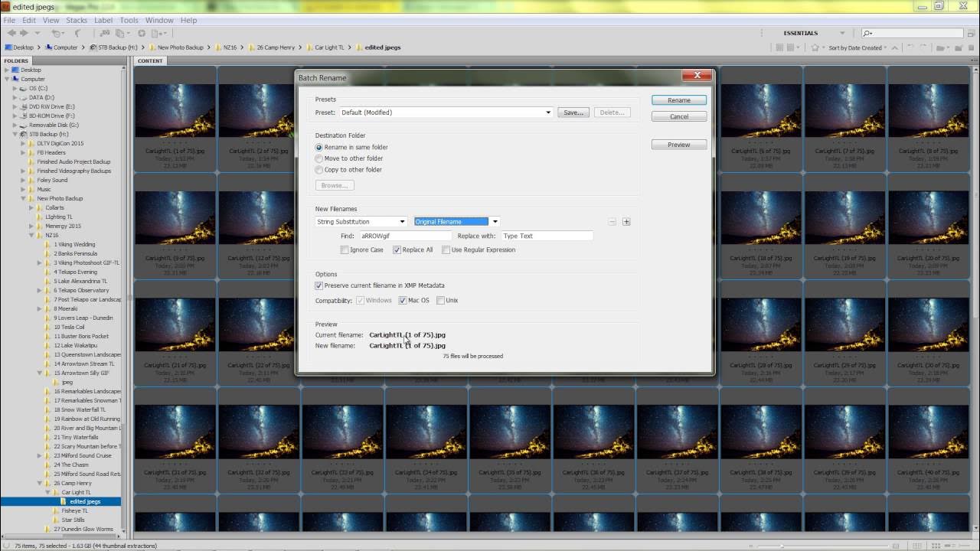This screenshot has height=551, width=980.
Task: Click the Output document icon in toolbar
Action: coord(158,34)
